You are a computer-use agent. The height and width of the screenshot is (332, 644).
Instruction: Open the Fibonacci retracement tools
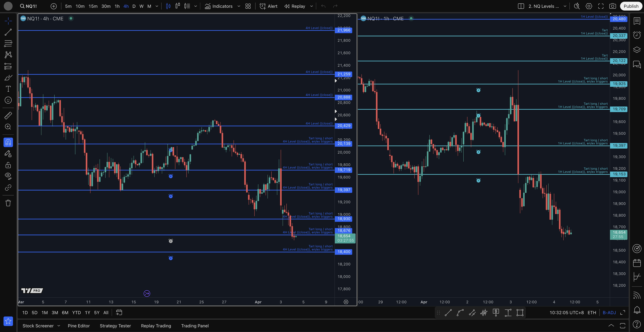pyautogui.click(x=8, y=43)
